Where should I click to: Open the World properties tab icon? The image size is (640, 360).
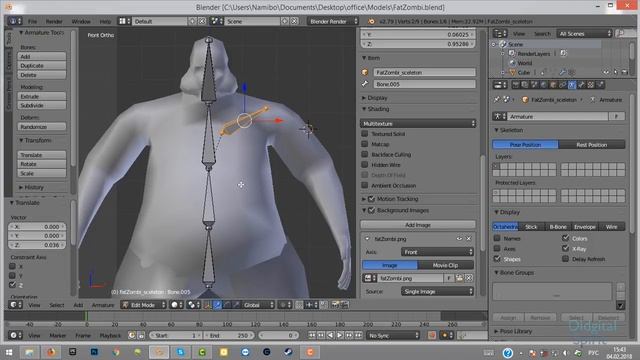click(544, 85)
